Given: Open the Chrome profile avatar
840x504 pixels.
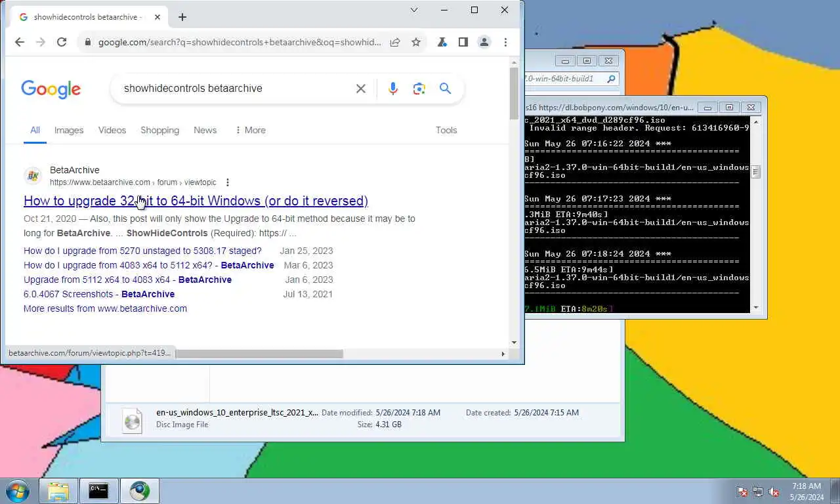Looking at the screenshot, I should tap(484, 42).
